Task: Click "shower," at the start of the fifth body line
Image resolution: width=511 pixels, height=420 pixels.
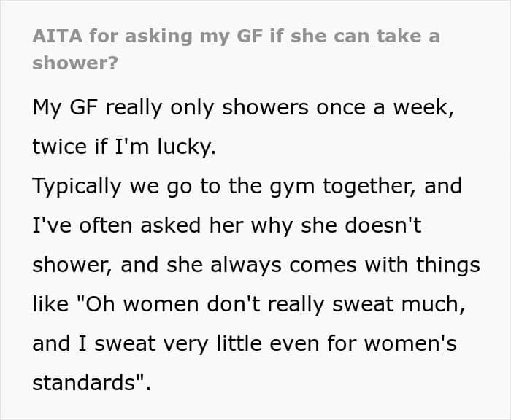Action: click(x=73, y=265)
